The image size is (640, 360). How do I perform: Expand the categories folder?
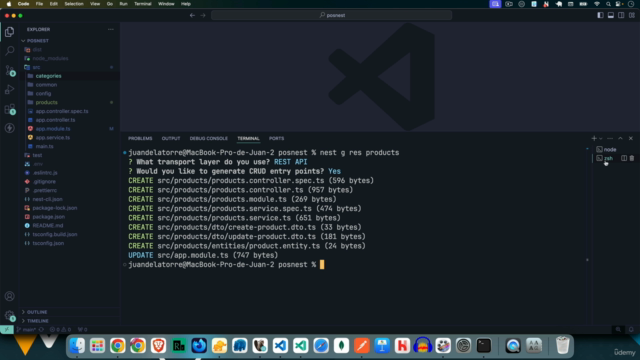coord(48,76)
